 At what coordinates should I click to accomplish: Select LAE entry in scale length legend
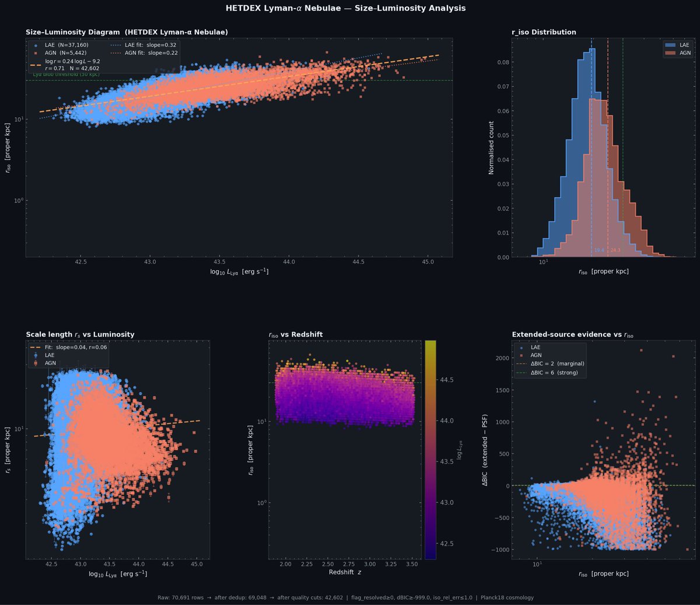[44, 355]
